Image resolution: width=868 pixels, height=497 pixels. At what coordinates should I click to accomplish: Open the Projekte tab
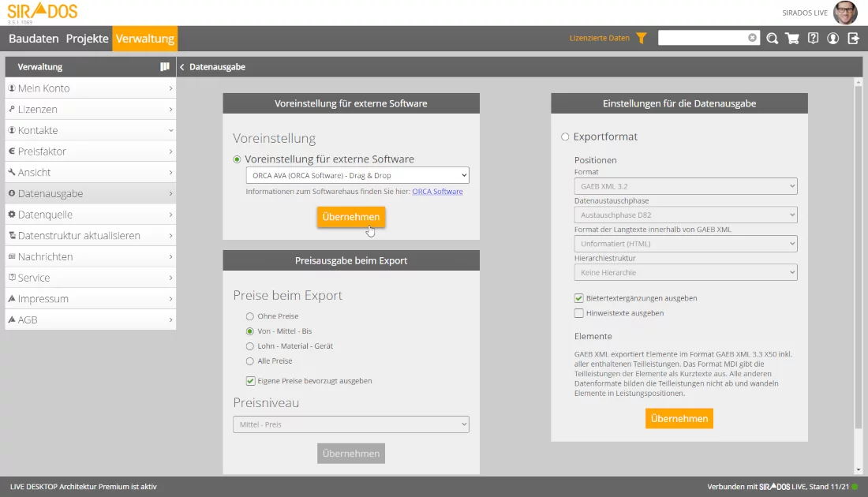tap(87, 39)
